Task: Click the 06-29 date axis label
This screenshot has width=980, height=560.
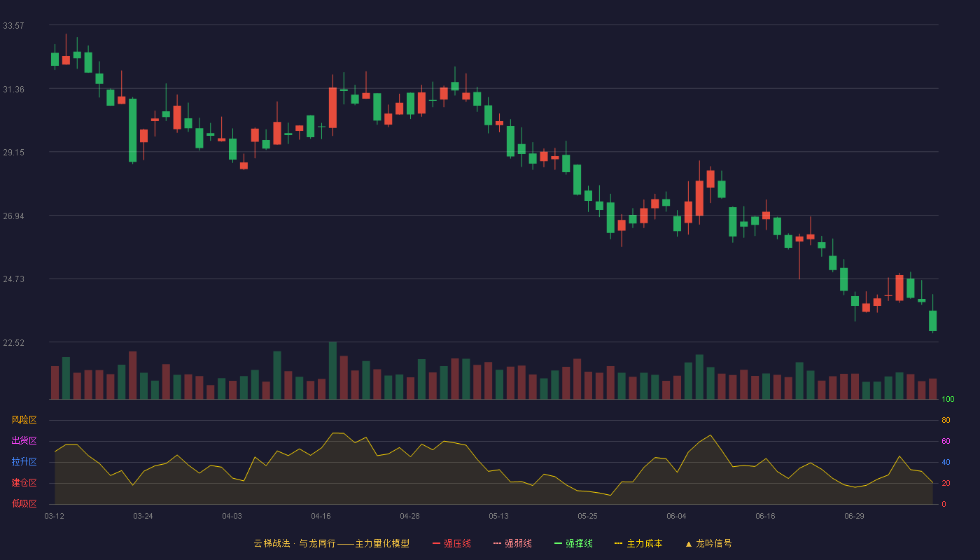Action: pos(854,516)
